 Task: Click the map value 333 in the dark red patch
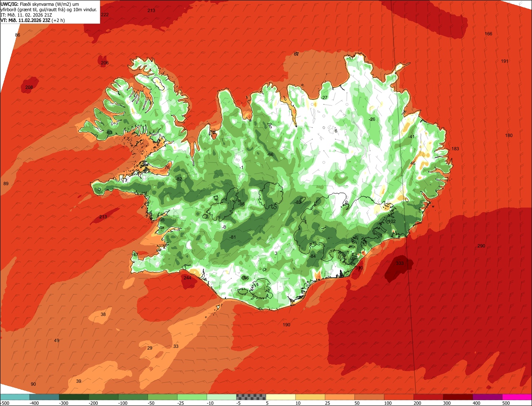(400, 263)
